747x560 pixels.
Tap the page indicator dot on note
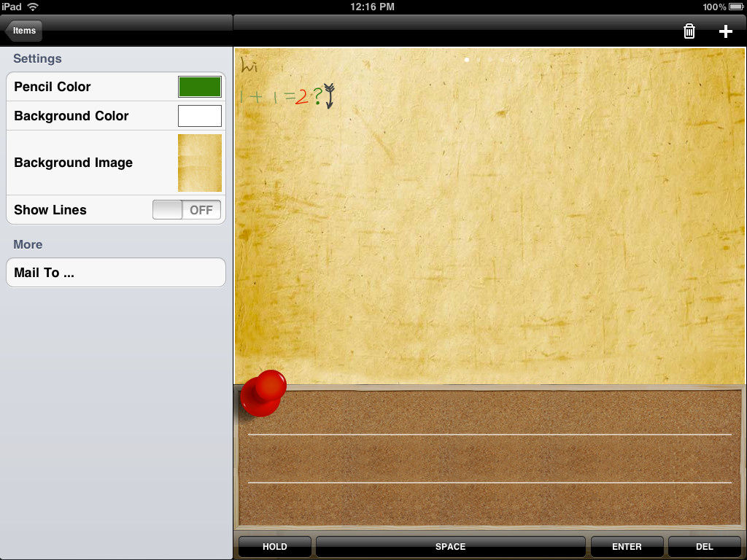pos(467,60)
